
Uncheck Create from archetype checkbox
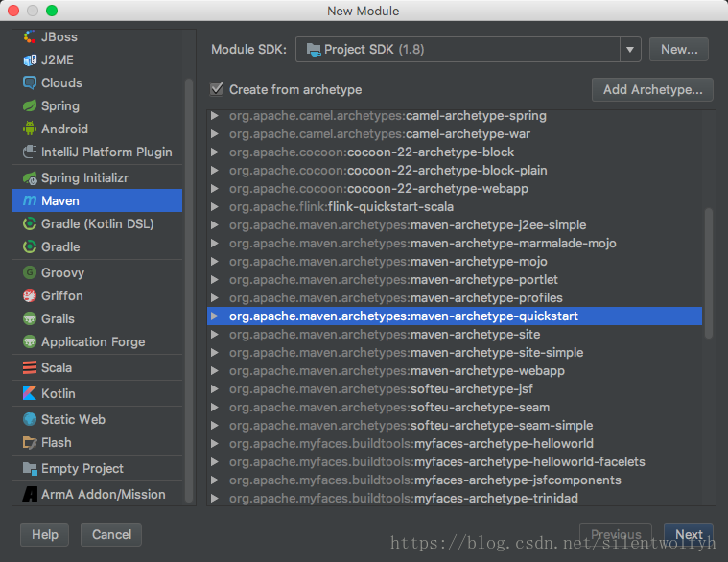pyautogui.click(x=217, y=89)
